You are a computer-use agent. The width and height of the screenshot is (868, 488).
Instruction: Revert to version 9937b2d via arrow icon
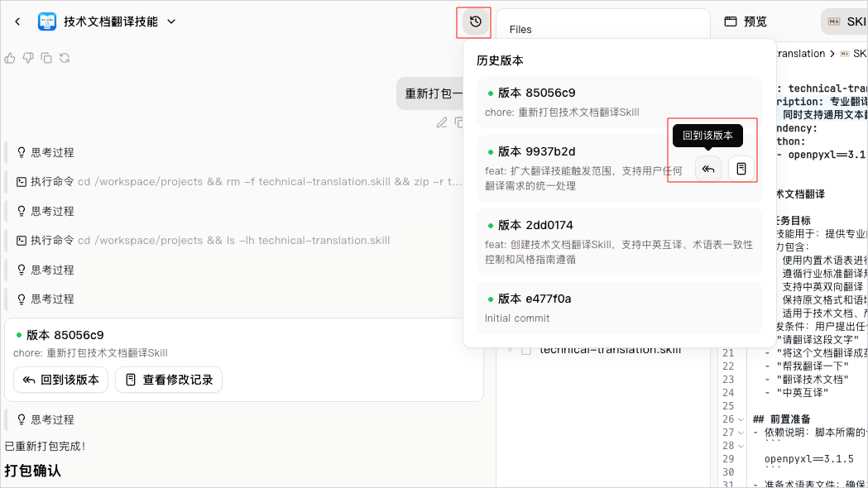coord(708,169)
